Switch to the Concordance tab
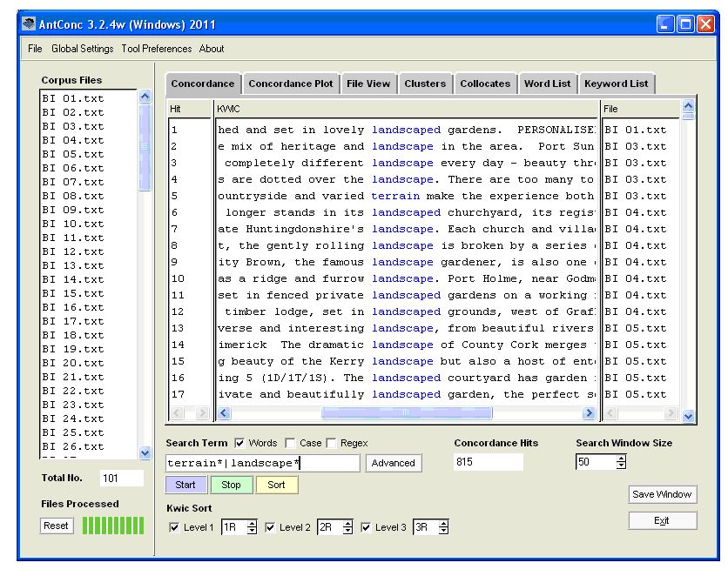This screenshot has height=576, width=728. click(203, 84)
